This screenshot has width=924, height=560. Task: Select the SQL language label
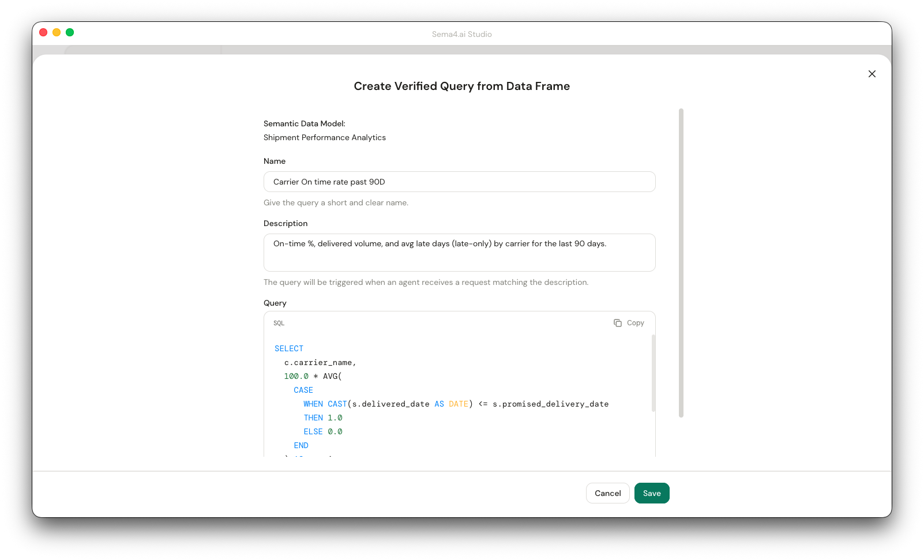click(x=279, y=323)
